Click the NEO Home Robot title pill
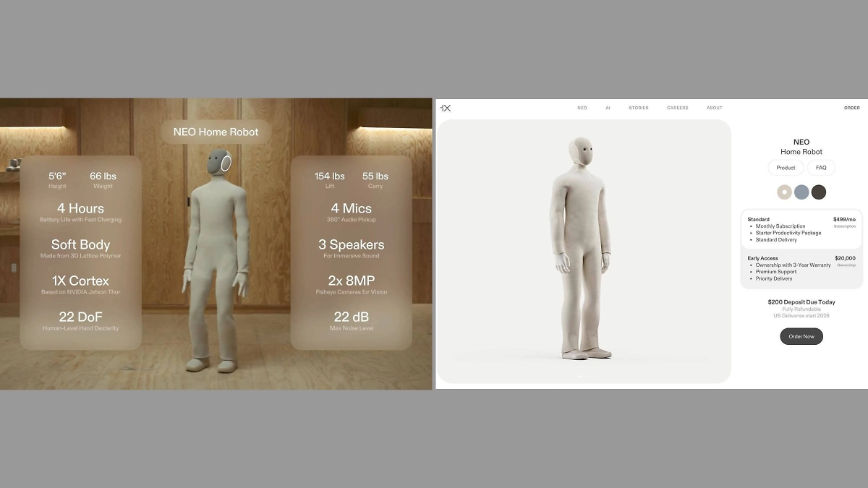The height and width of the screenshot is (488, 868). coord(216,132)
